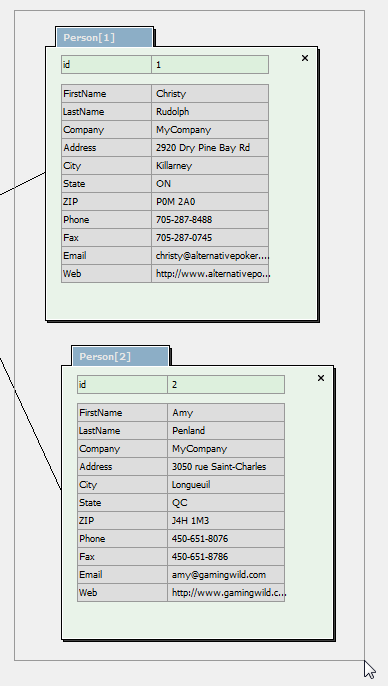Click Address label in Person[1]
Screen dimensions: 388x686
pyautogui.click(x=106, y=147)
